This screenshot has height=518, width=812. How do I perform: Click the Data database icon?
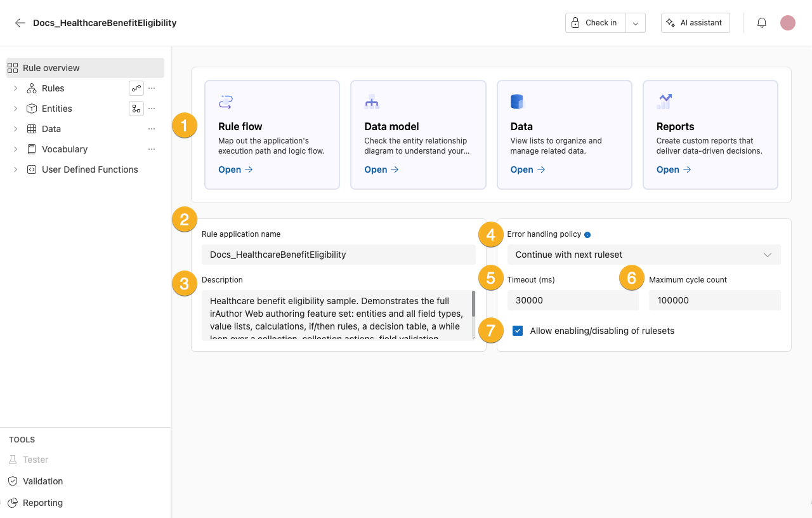[518, 102]
